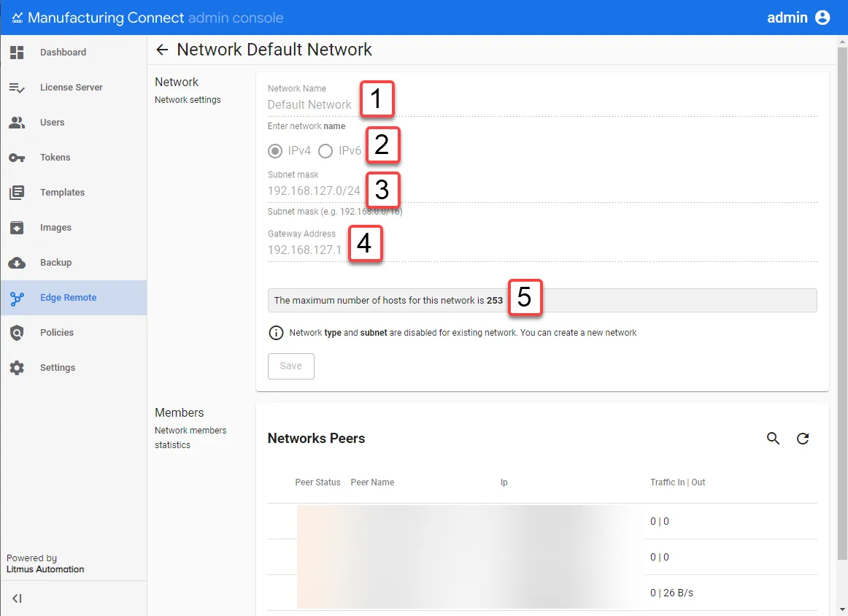Viewport: 848px width, 616px height.
Task: Open the admin account avatar icon
Action: tap(822, 18)
